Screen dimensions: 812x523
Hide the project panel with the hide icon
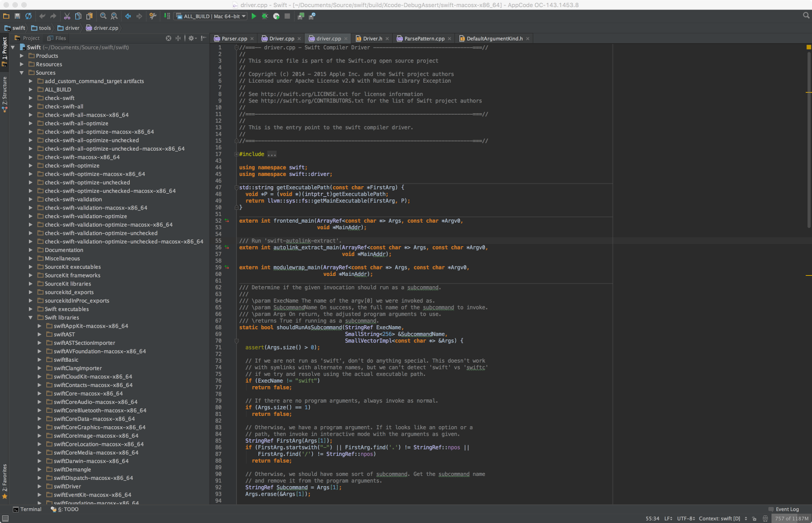click(204, 38)
